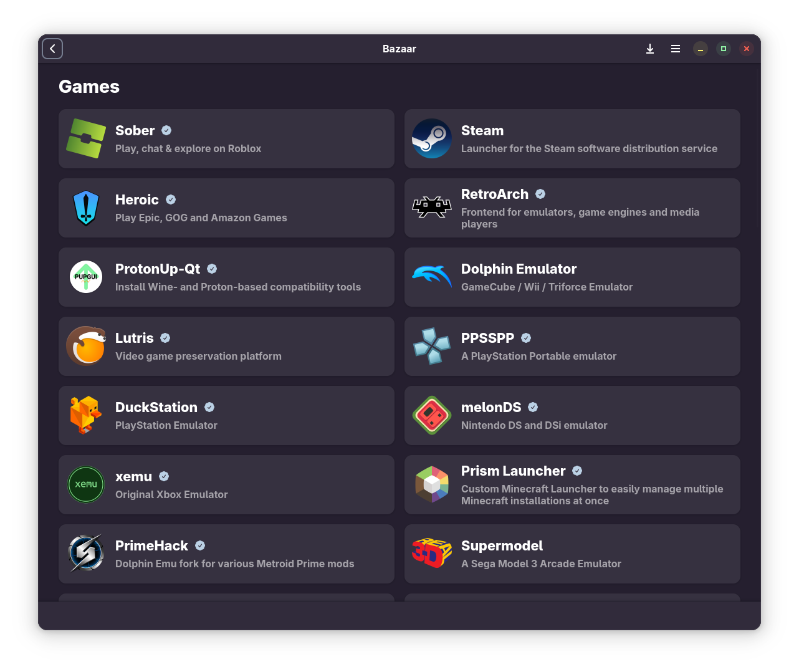Click 'A PlayStation Portable emulator' description

pyautogui.click(x=538, y=356)
